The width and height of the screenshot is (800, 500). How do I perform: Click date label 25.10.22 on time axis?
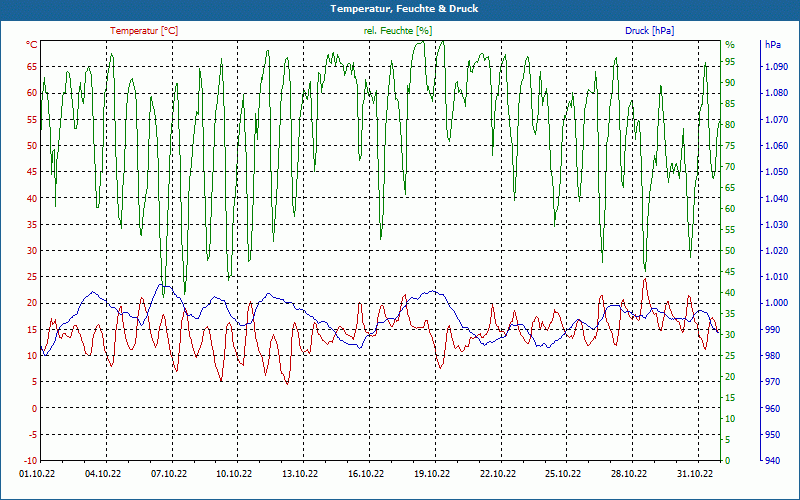563,473
